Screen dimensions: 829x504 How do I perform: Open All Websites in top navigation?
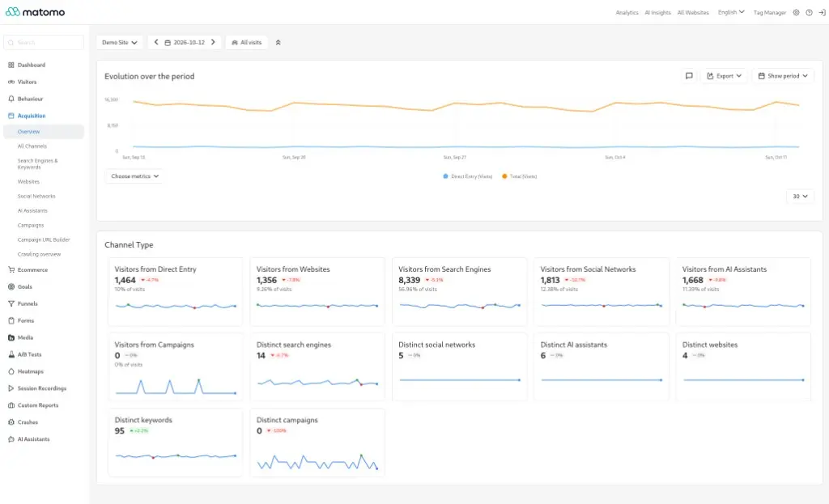[x=693, y=12]
